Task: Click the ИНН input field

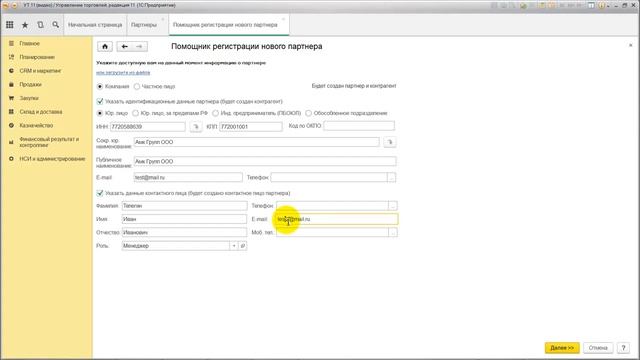Action: (148, 127)
